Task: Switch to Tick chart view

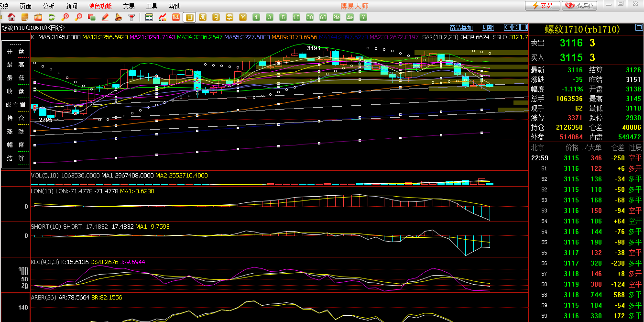Action: pos(175,17)
